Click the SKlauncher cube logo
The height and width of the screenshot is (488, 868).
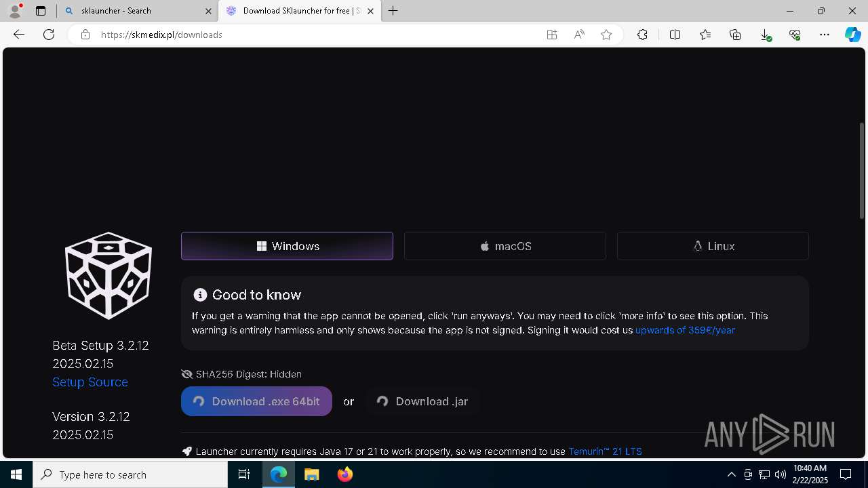108,275
